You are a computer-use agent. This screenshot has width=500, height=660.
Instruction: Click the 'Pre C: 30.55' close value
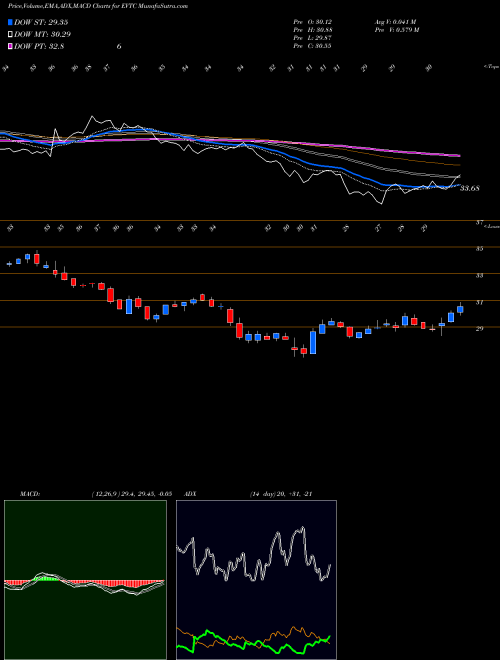click(x=313, y=45)
